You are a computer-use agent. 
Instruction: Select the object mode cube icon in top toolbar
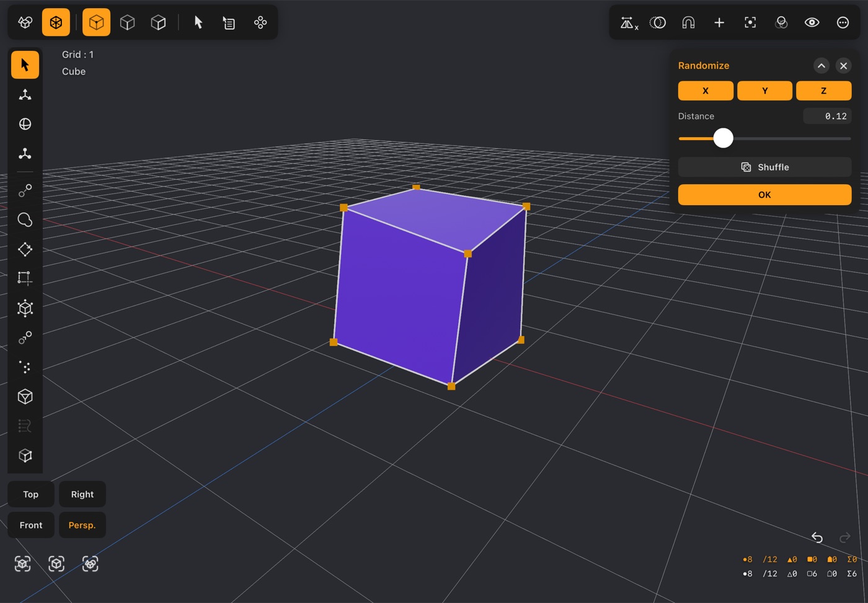[x=25, y=22]
